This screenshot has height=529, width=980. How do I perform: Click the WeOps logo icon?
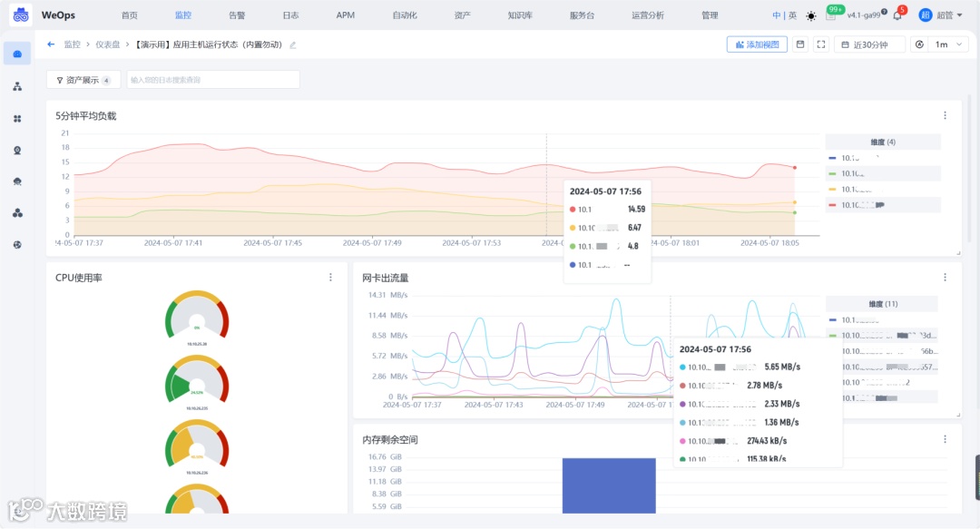click(x=21, y=15)
